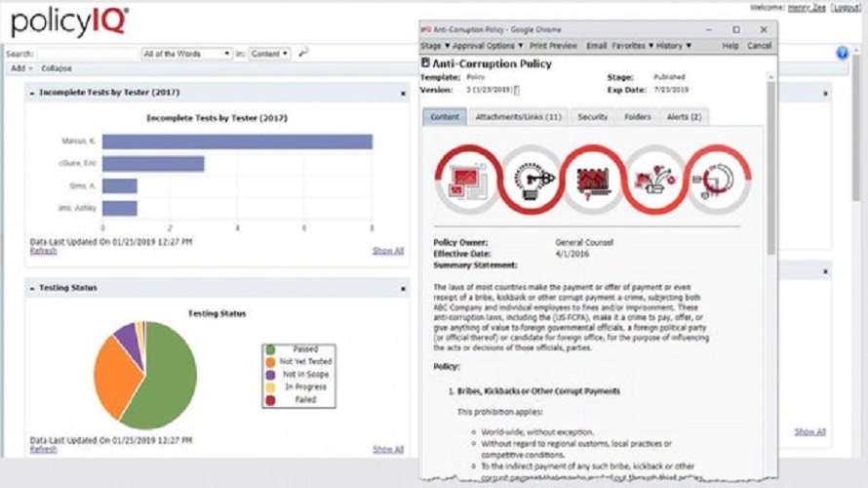Open the All of the Words dropdown

click(186, 54)
